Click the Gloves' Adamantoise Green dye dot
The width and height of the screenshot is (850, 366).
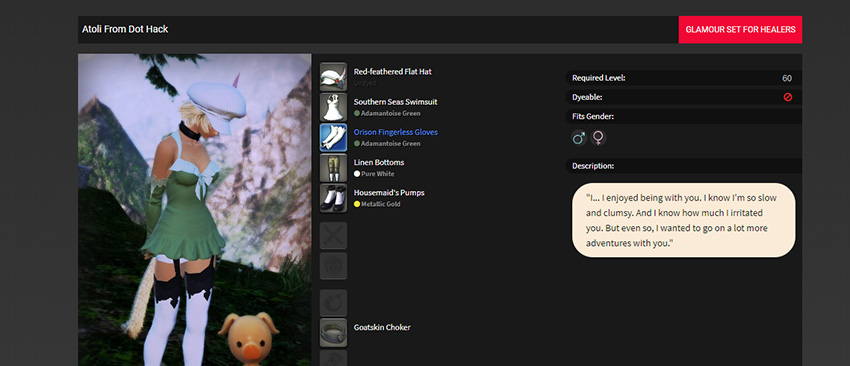[357, 144]
